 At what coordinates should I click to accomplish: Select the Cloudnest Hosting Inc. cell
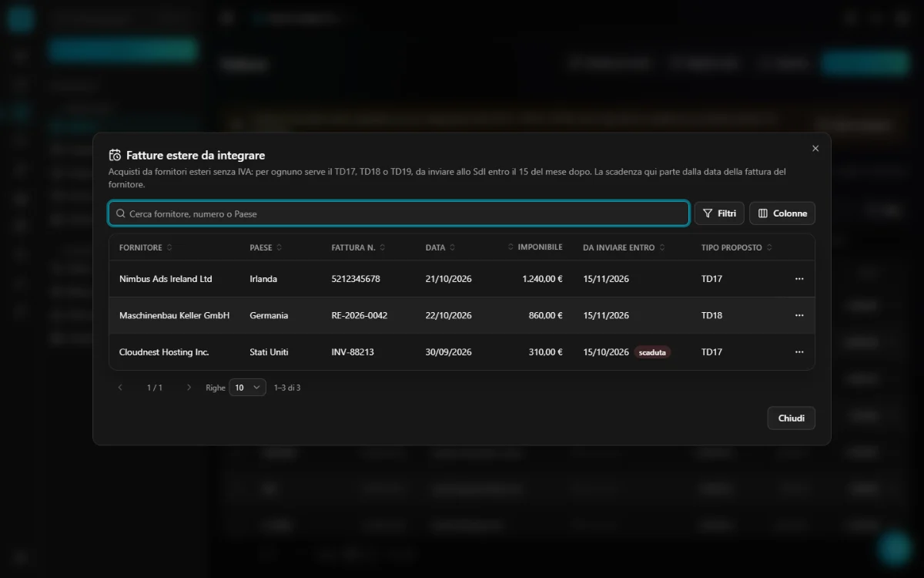164,352
